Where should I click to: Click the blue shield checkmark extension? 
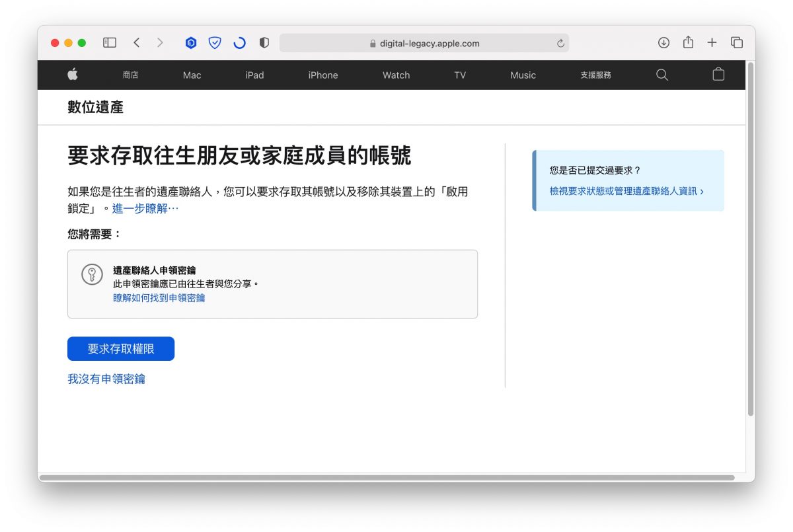coord(215,43)
